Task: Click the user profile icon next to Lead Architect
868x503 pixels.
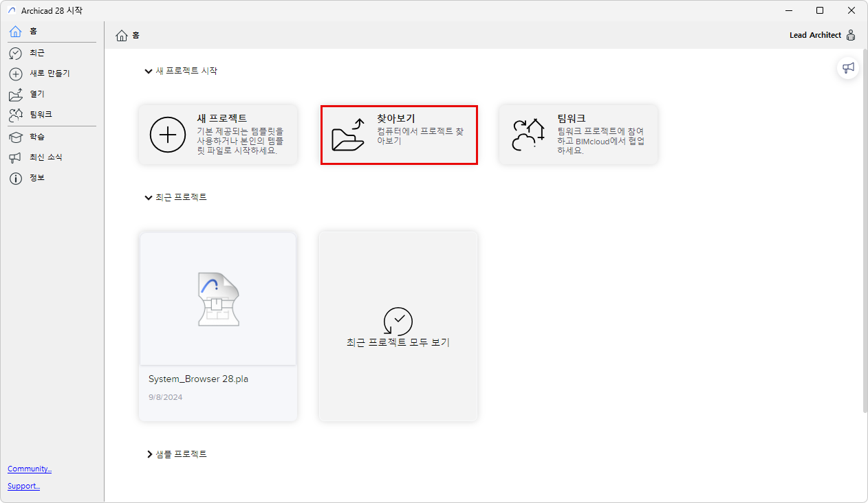Action: pos(851,35)
